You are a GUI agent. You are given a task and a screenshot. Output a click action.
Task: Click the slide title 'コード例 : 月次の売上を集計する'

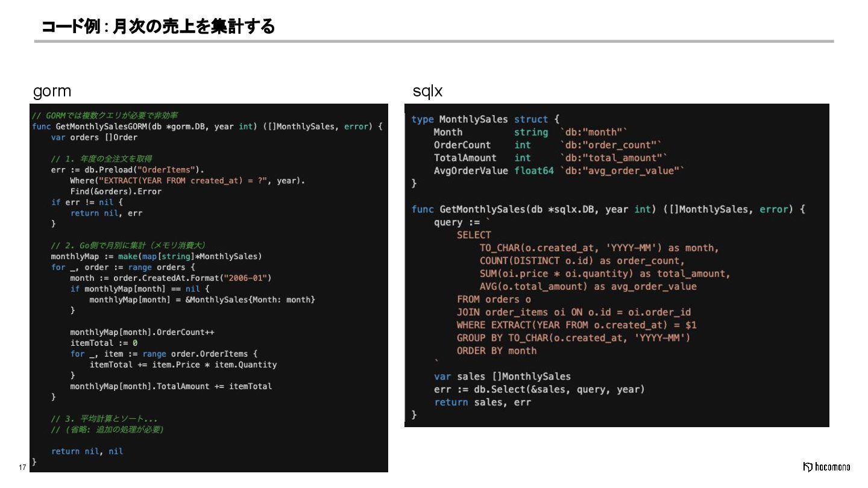tap(159, 27)
